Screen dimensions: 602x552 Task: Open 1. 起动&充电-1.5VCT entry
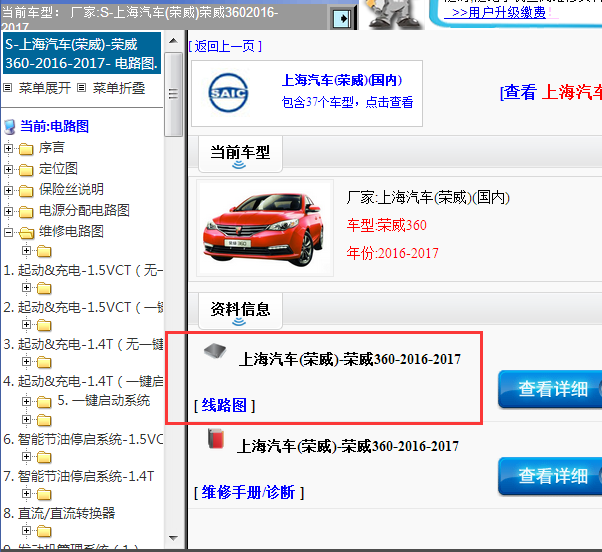tap(83, 271)
